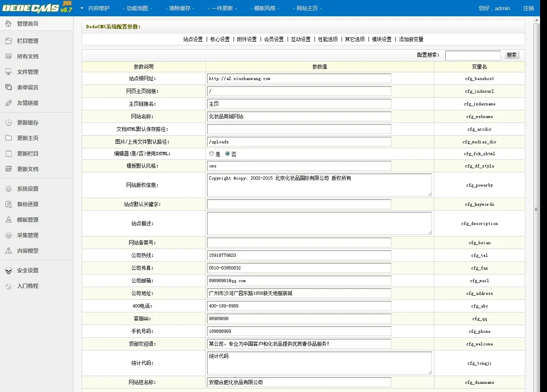
Task: Click the 手机号码 input field
Action: (x=299, y=331)
